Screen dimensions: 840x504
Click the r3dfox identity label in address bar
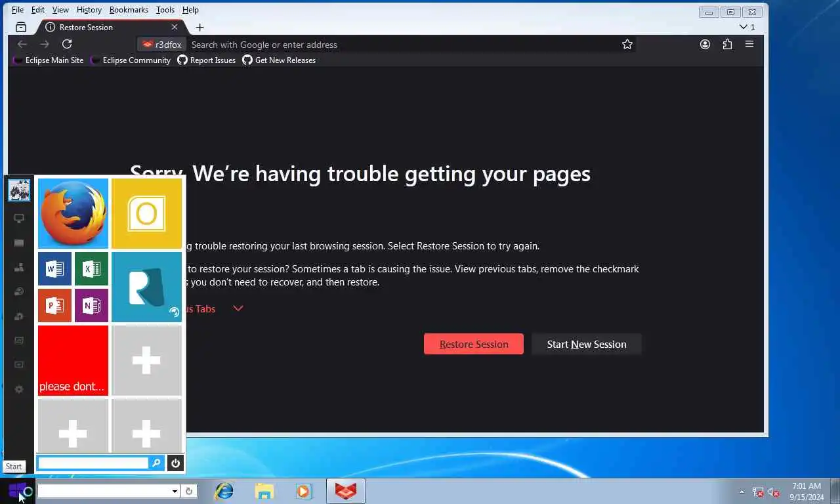point(162,45)
